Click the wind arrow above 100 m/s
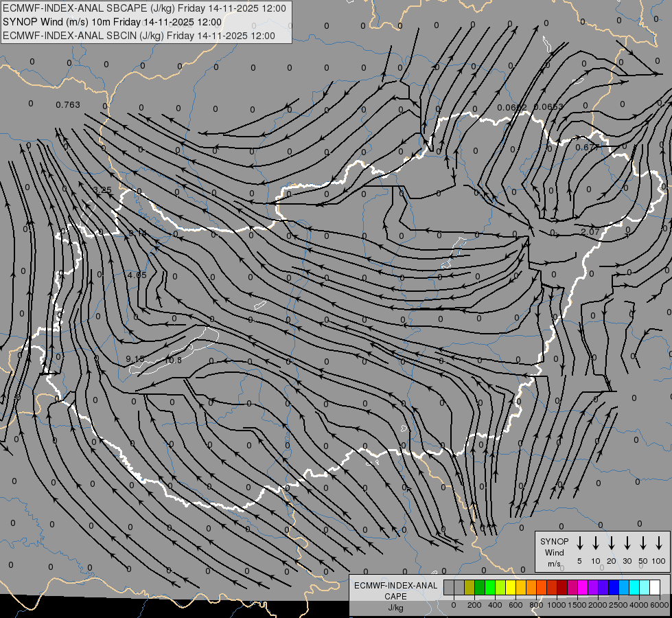Screen dimensions: 672x618 click(x=659, y=543)
